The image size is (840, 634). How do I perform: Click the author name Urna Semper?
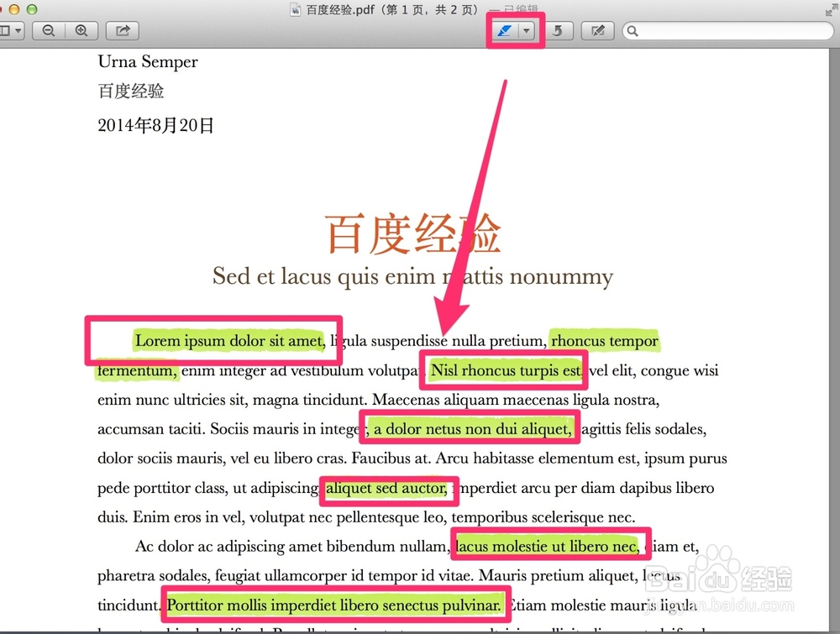pyautogui.click(x=148, y=62)
